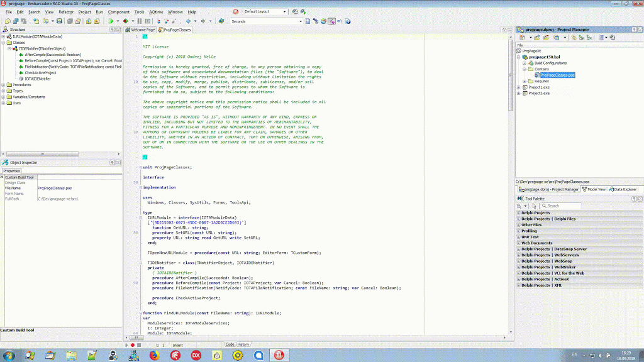Select the Properties tab in Object Inspector

(x=11, y=171)
